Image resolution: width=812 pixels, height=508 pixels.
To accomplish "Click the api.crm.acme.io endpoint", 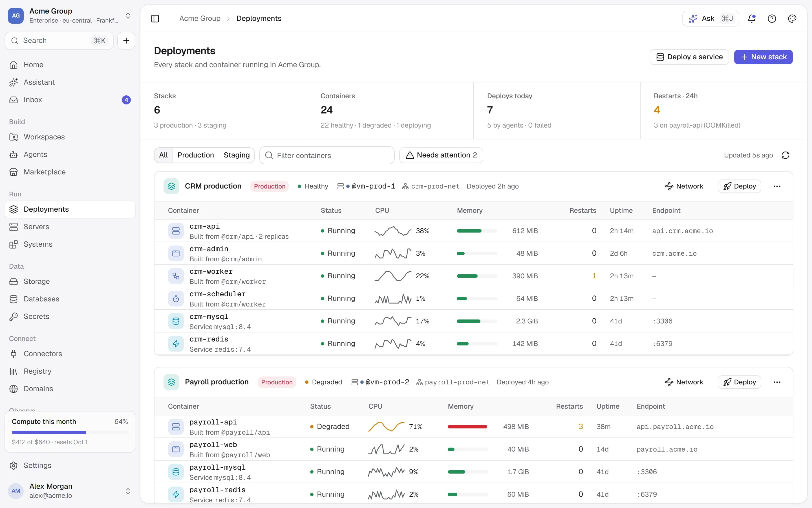I will click(683, 231).
